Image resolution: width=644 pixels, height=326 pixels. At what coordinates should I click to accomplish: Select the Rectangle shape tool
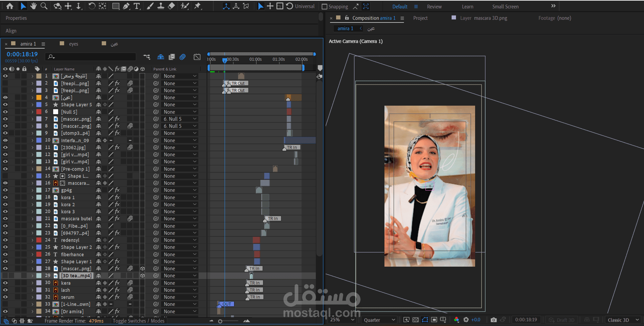click(116, 6)
